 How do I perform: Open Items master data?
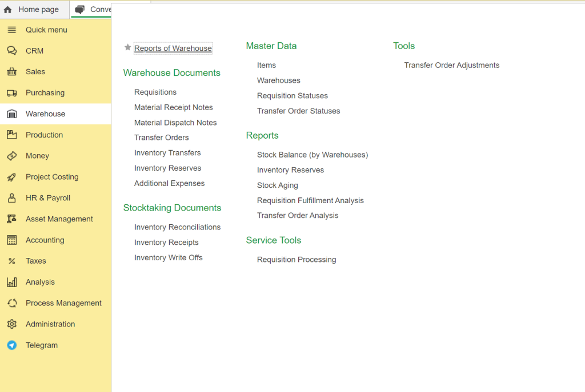266,65
